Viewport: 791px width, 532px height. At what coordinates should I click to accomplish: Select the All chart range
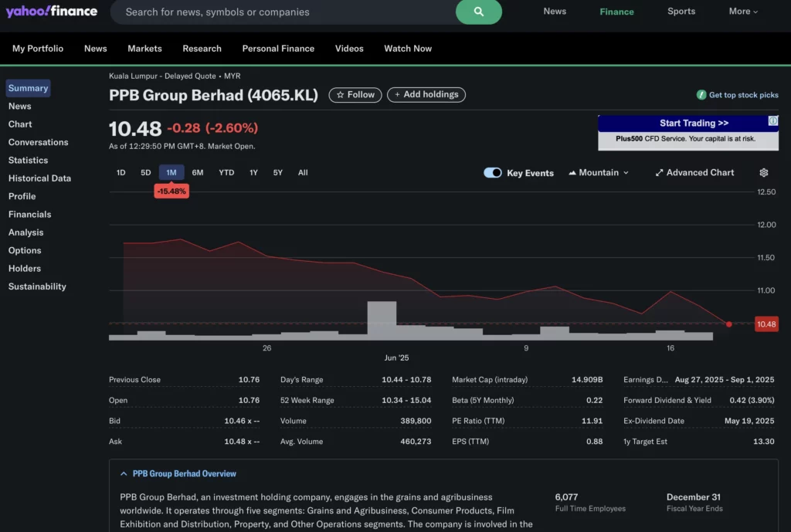303,172
